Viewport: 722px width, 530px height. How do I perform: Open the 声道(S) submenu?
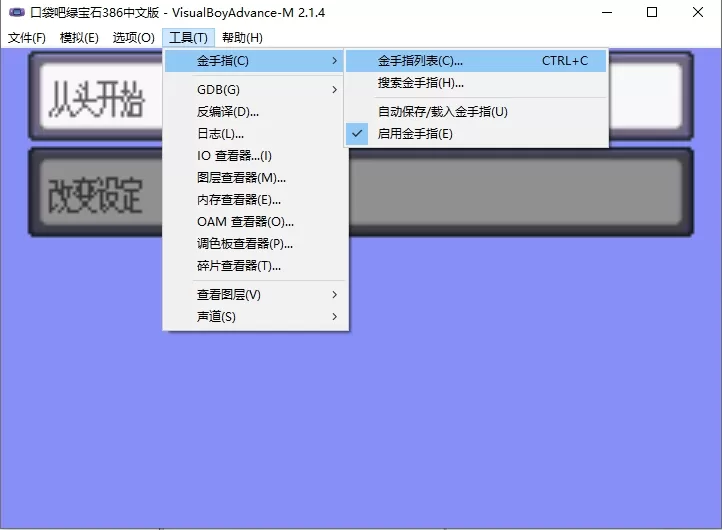[254, 317]
